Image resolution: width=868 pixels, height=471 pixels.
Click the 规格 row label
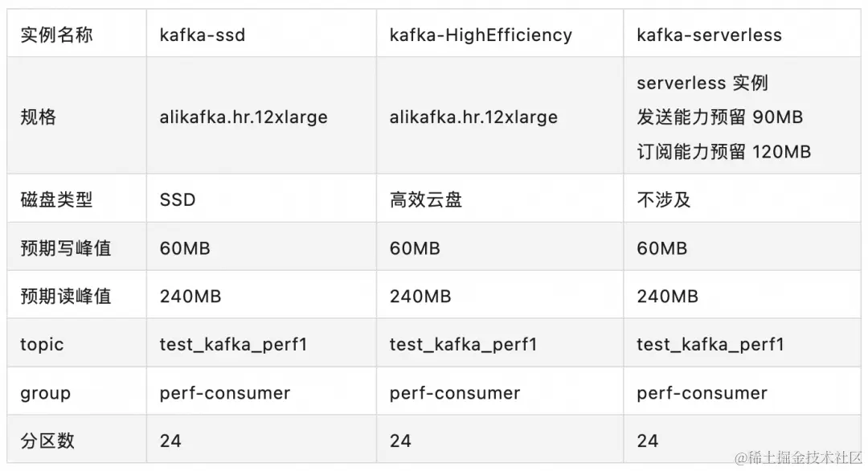pyautogui.click(x=38, y=117)
